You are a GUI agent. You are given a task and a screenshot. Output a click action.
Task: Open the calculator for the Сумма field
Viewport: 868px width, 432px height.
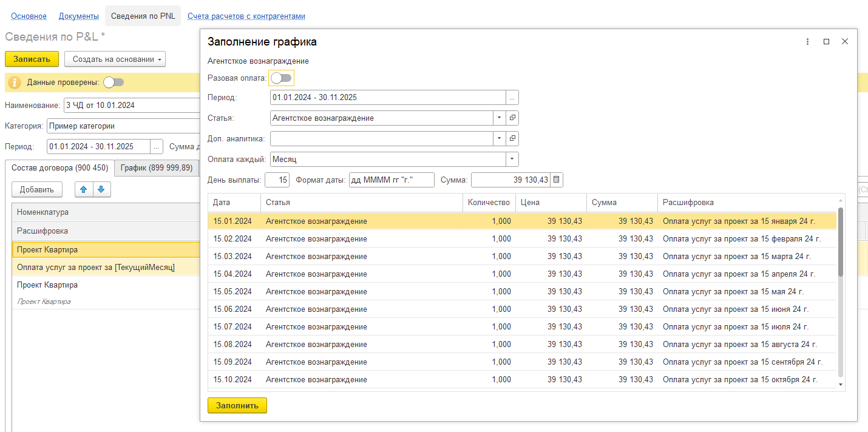click(557, 180)
